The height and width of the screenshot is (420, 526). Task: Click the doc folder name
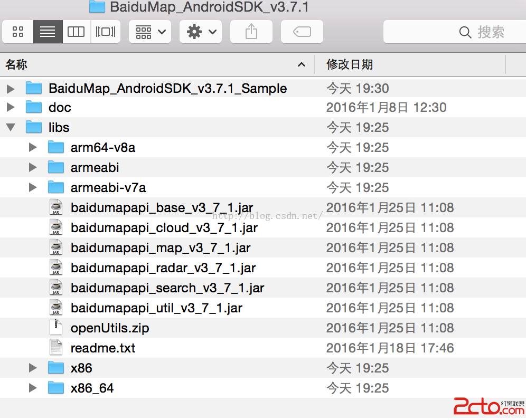coord(60,108)
